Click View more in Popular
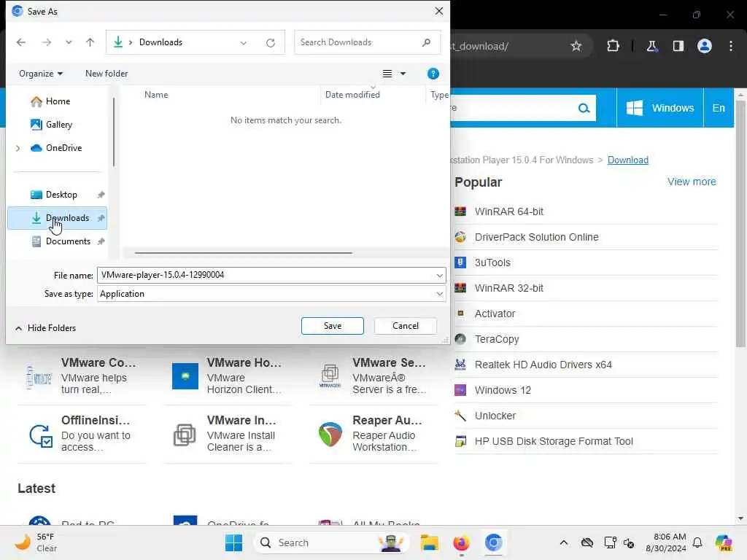The image size is (747, 560). tap(692, 182)
